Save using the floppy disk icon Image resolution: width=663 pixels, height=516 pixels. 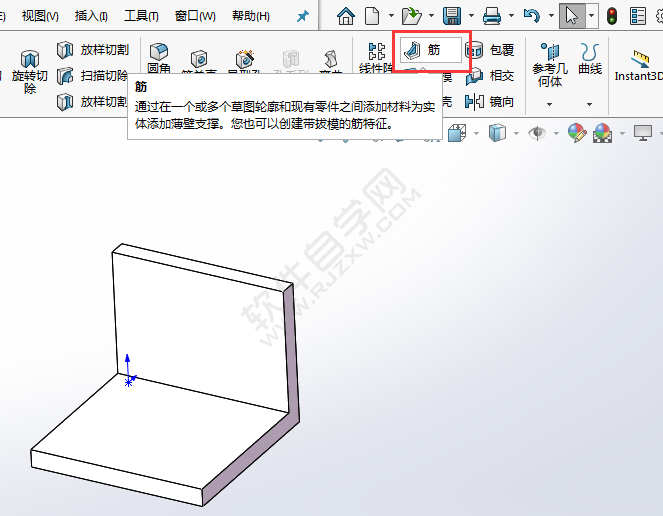[452, 16]
